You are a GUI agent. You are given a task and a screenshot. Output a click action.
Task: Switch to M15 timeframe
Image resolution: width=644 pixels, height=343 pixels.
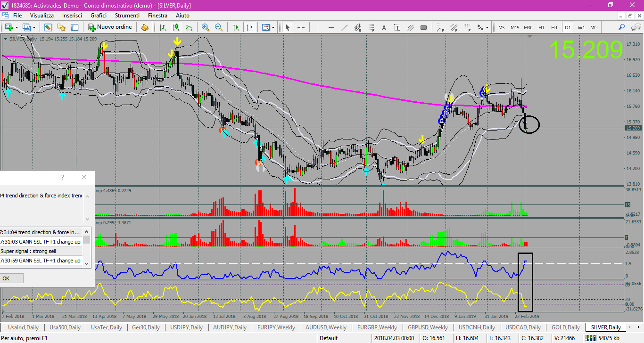[x=514, y=27]
